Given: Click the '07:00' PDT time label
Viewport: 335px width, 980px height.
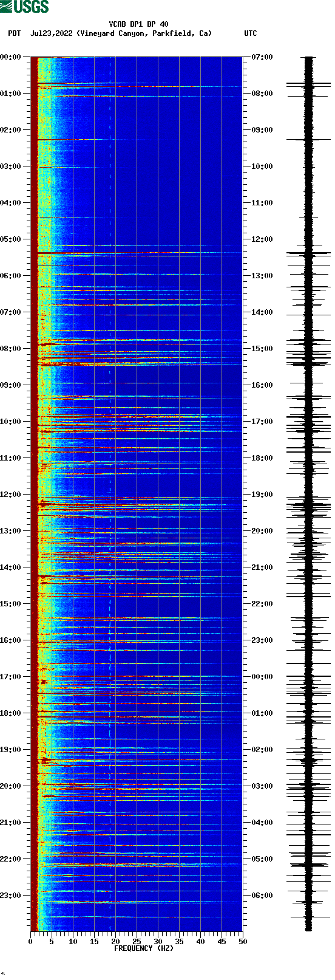Looking at the screenshot, I should 11,312.
